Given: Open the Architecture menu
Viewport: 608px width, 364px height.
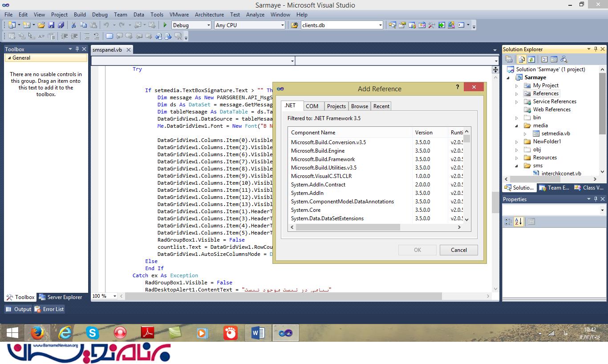Looking at the screenshot, I should [209, 14].
